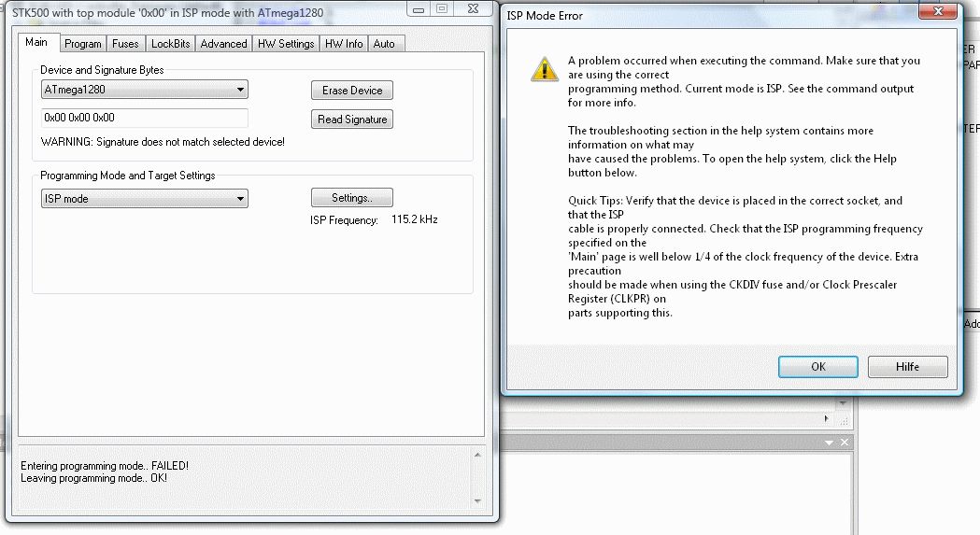980x535 pixels.
Task: Open the HW Info tab
Action: click(344, 43)
